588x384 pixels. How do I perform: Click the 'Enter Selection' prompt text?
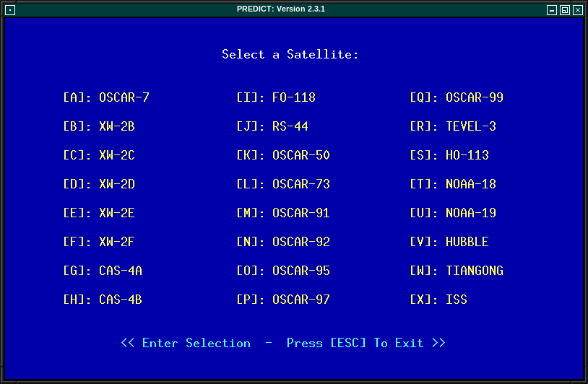(x=196, y=343)
